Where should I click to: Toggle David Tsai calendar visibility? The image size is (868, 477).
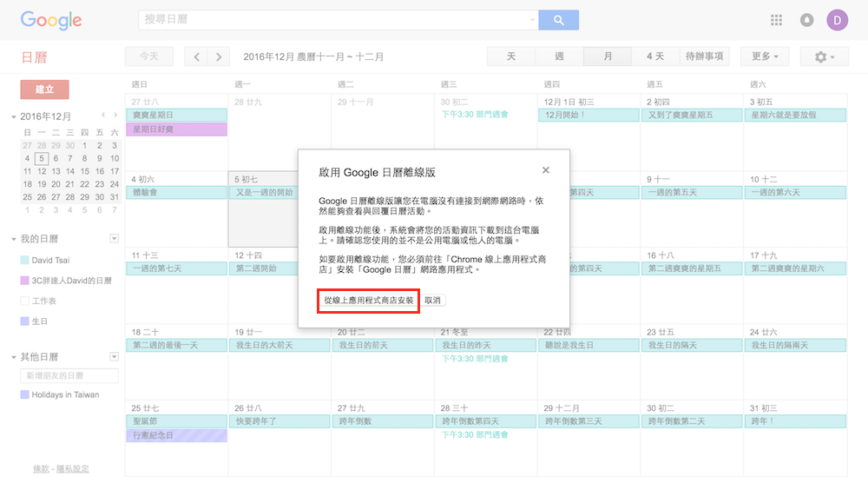[24, 260]
